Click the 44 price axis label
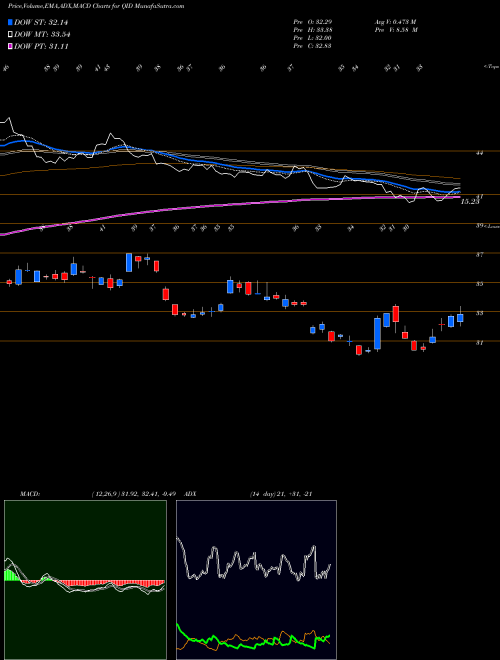The width and height of the screenshot is (500, 660). [x=479, y=154]
